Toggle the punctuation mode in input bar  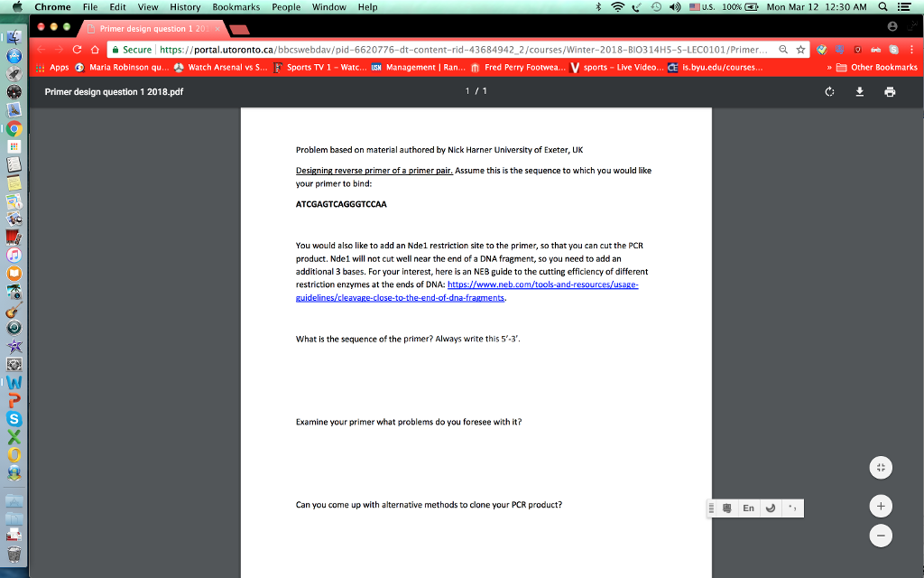(x=791, y=508)
